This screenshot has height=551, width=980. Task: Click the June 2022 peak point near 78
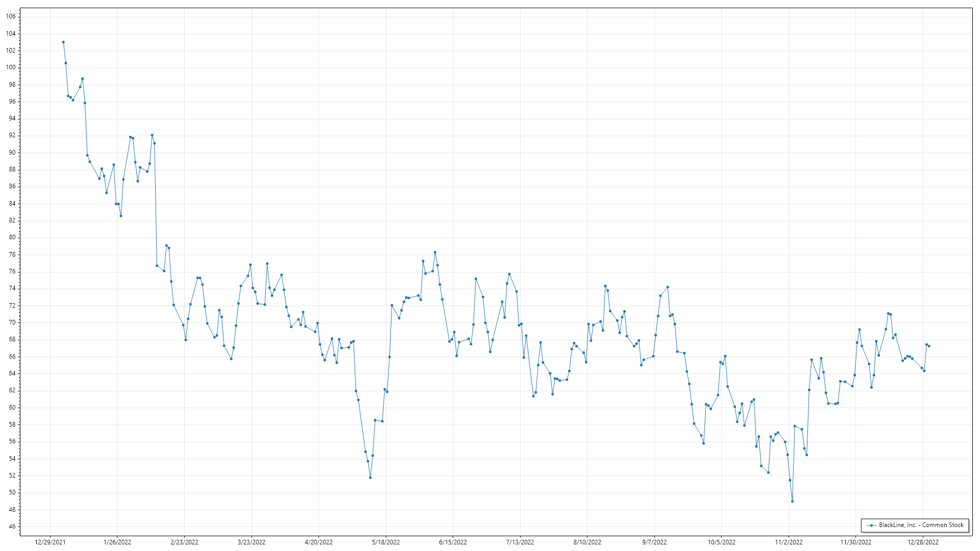pyautogui.click(x=435, y=253)
